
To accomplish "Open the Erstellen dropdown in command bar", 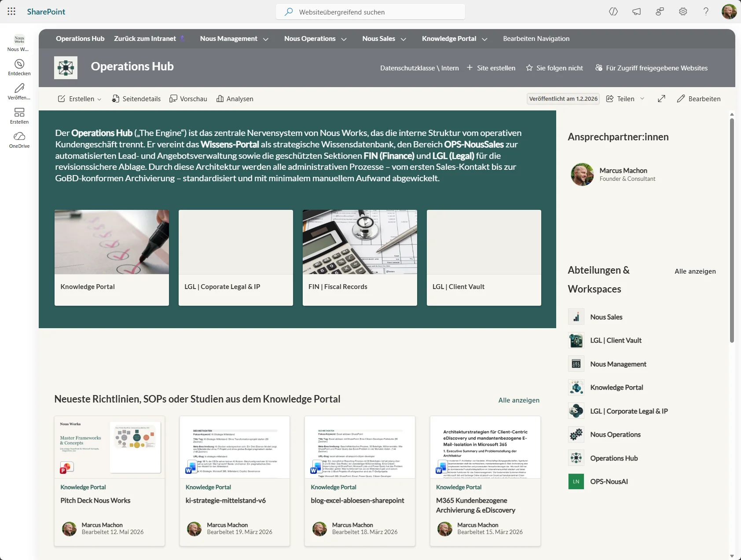I will click(80, 99).
